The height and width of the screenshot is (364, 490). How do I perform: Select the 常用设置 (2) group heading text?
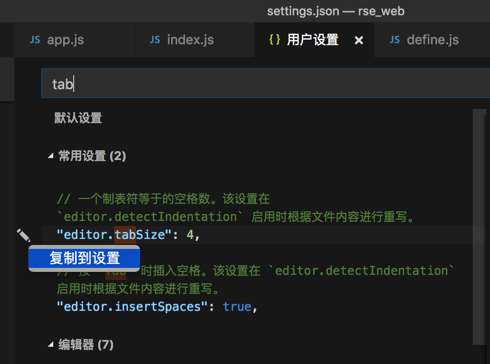click(92, 156)
